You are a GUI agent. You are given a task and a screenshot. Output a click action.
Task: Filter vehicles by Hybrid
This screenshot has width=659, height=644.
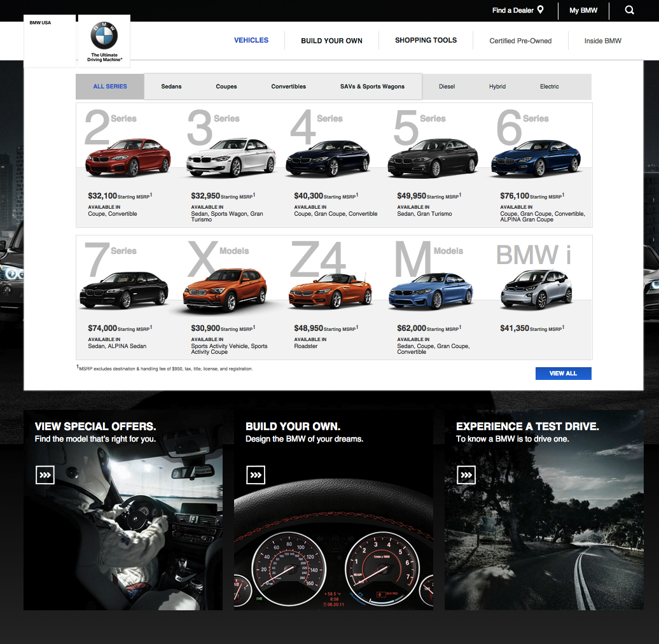pos(497,87)
